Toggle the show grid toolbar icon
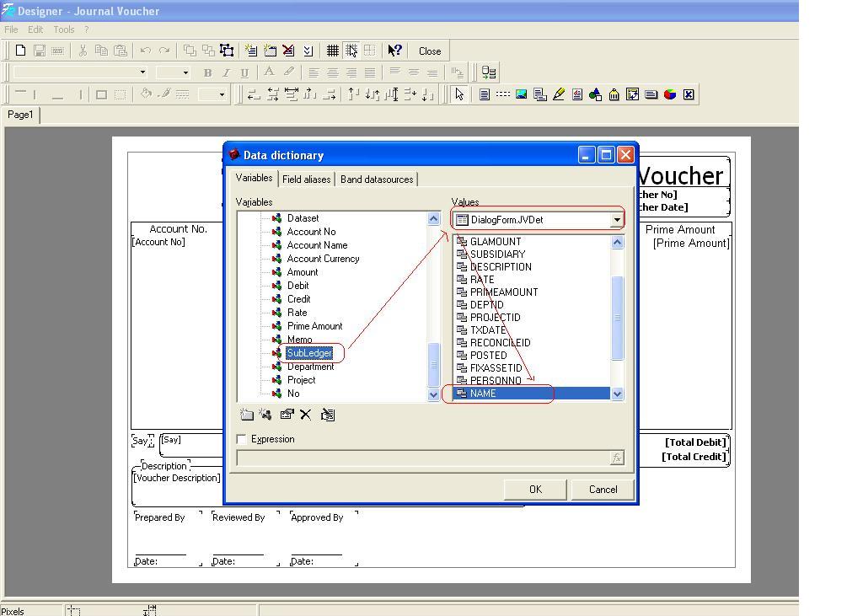863x616 pixels. click(332, 51)
